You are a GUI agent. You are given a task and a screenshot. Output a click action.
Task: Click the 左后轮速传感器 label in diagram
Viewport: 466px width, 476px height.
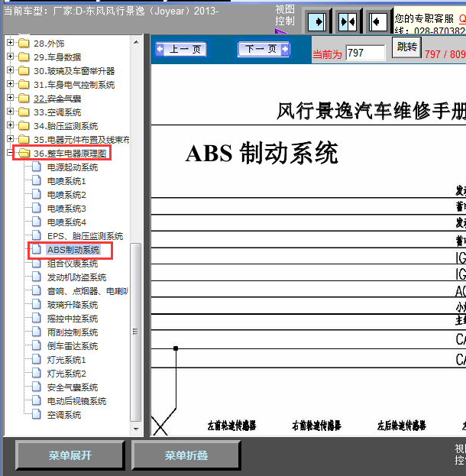(401, 426)
